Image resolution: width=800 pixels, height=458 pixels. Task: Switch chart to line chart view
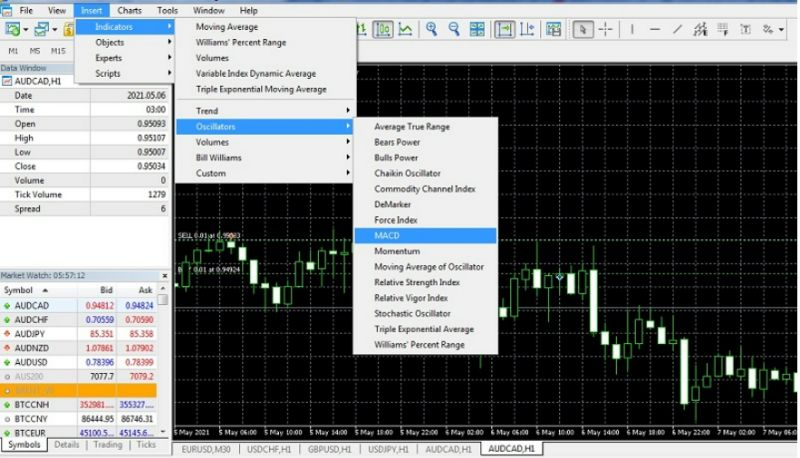pos(405,30)
